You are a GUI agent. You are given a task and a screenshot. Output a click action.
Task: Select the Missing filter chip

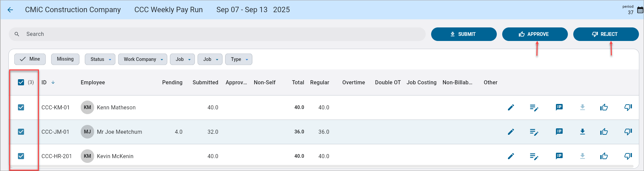(65, 59)
